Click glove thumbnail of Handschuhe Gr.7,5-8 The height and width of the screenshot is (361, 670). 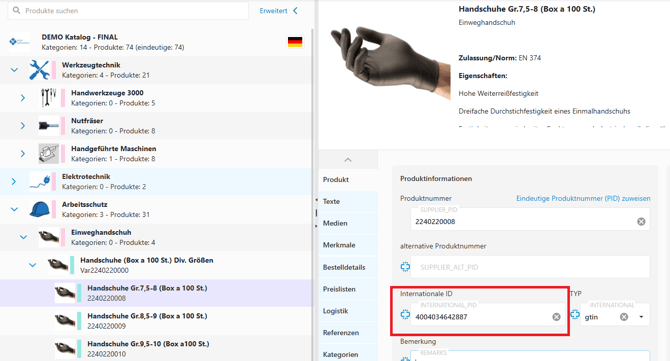[65, 293]
